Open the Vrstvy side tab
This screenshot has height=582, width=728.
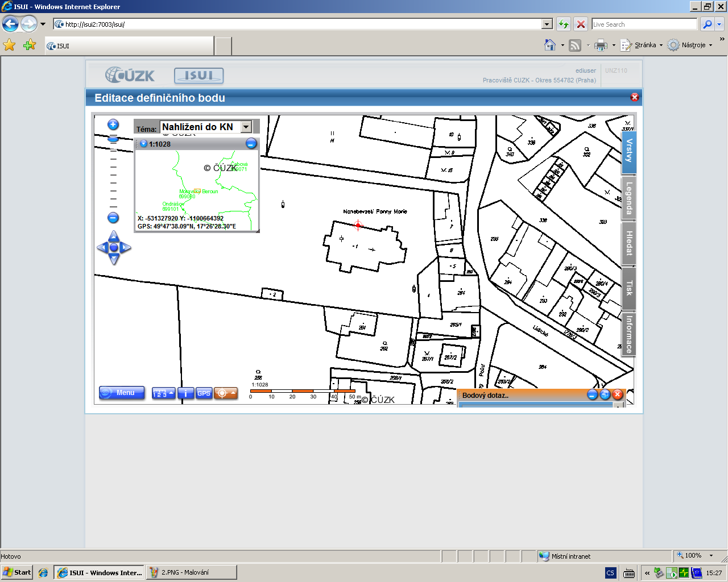pos(629,152)
